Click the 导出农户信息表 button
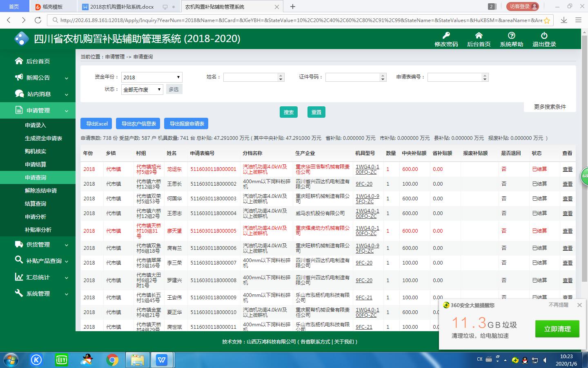Viewport: 588px width, 368px height. point(139,123)
